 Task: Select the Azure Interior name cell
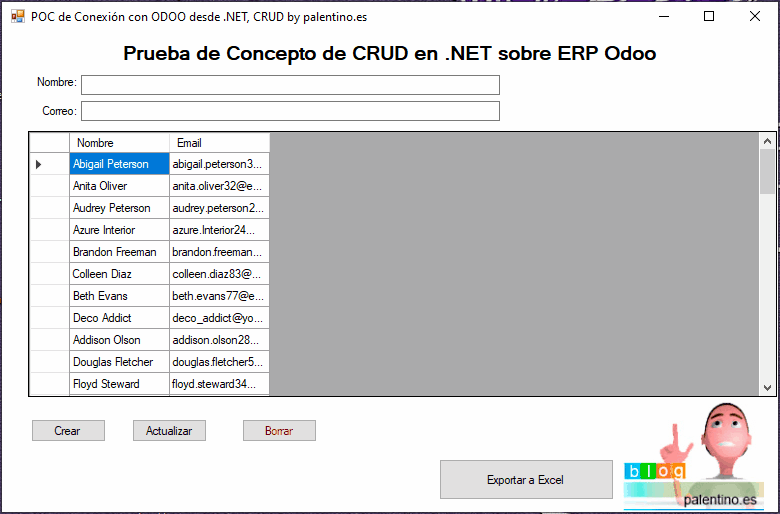119,230
